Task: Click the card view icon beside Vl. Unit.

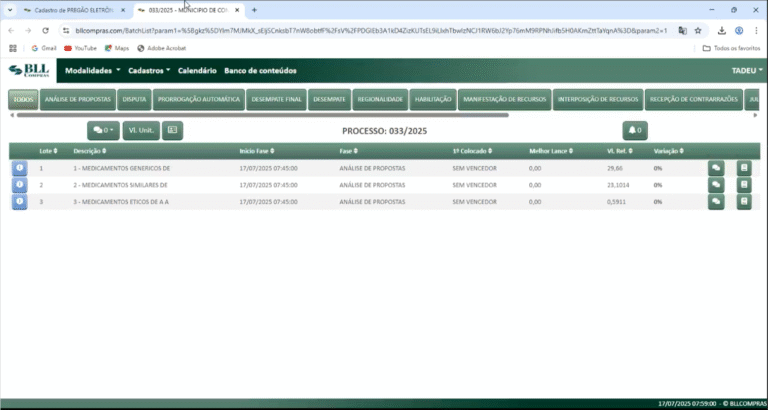Action: 173,130
